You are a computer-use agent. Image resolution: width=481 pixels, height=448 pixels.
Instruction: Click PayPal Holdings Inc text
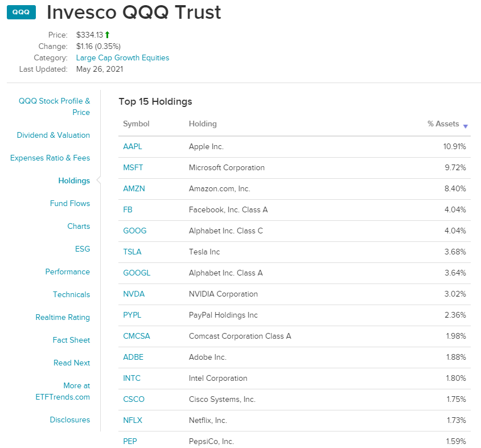click(x=223, y=315)
